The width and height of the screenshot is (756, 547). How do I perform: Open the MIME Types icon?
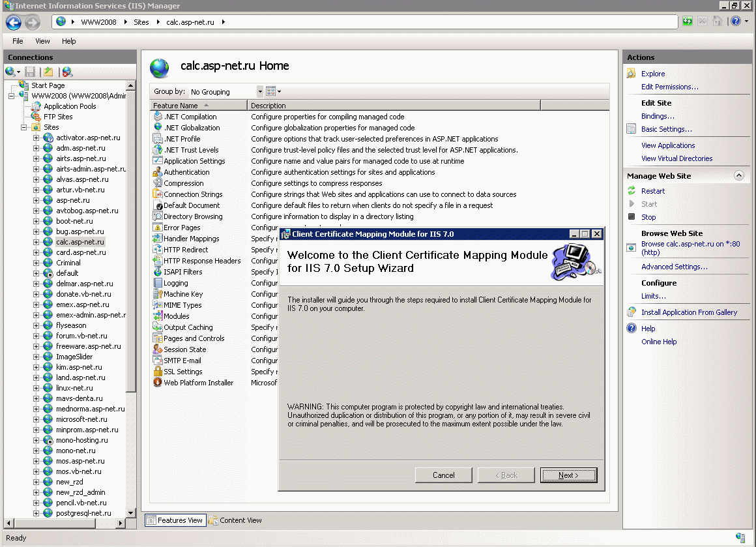point(158,305)
